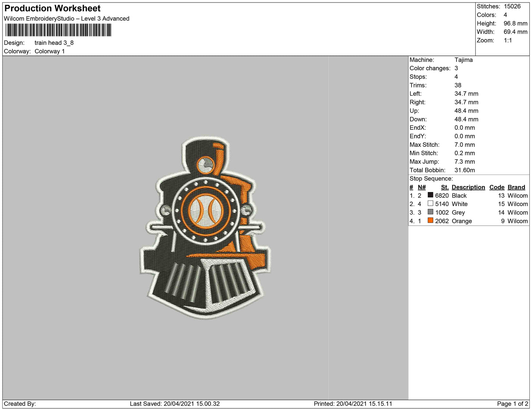Viewport: 532px width, 409px height.
Task: Click the 'Orange' description in the stop sequence
Action: click(x=462, y=221)
